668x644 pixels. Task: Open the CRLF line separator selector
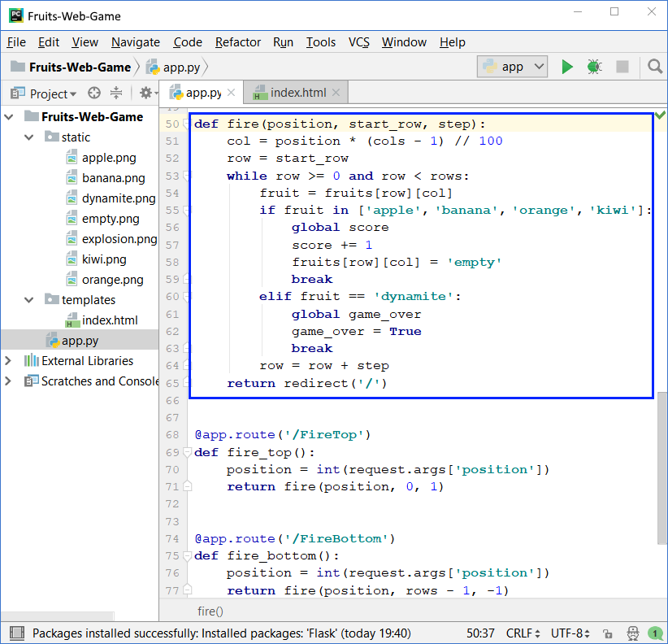point(523,633)
